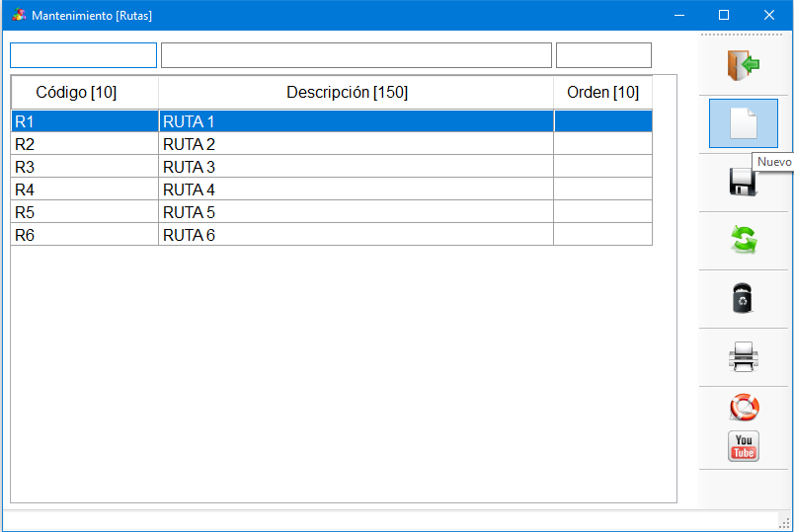
Task: Focus the Código filter input field
Action: coord(84,55)
